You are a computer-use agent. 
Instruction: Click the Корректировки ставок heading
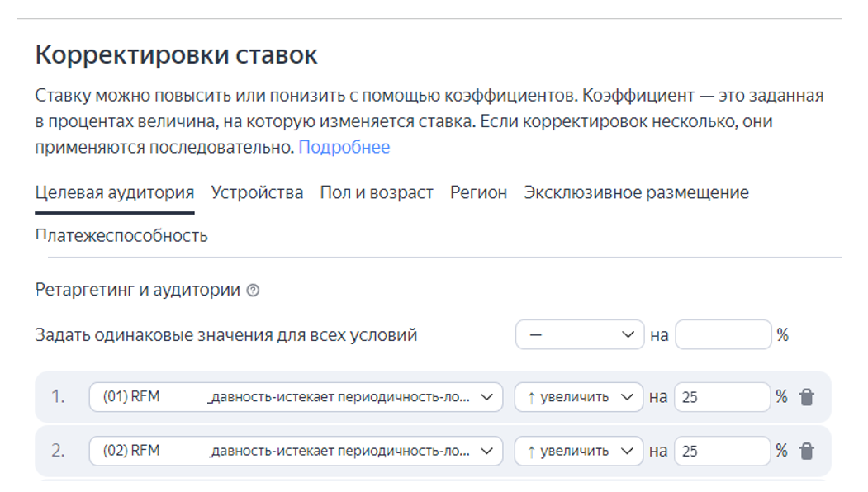[176, 56]
